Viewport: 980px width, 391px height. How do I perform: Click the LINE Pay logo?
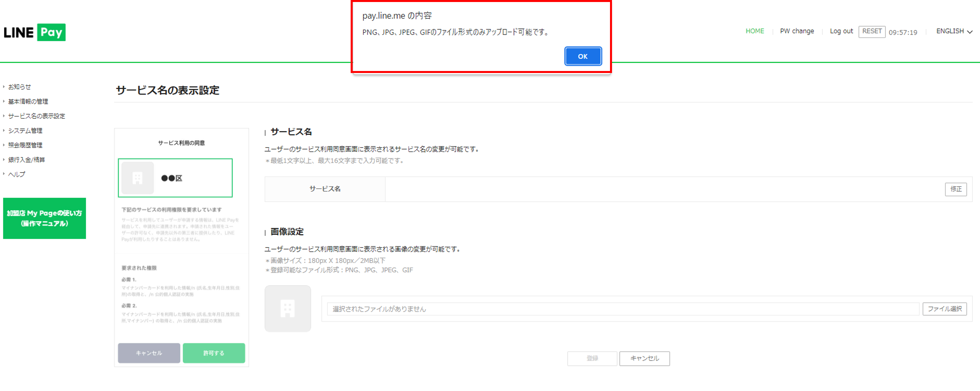click(x=35, y=32)
